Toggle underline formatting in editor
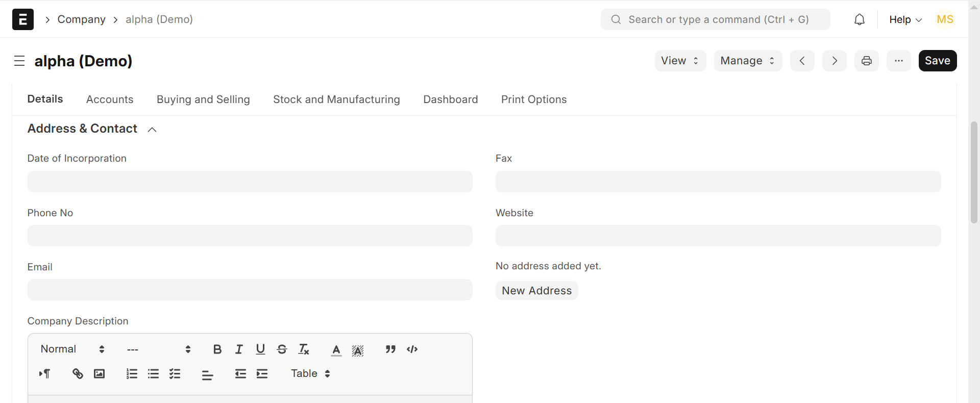 (x=260, y=349)
